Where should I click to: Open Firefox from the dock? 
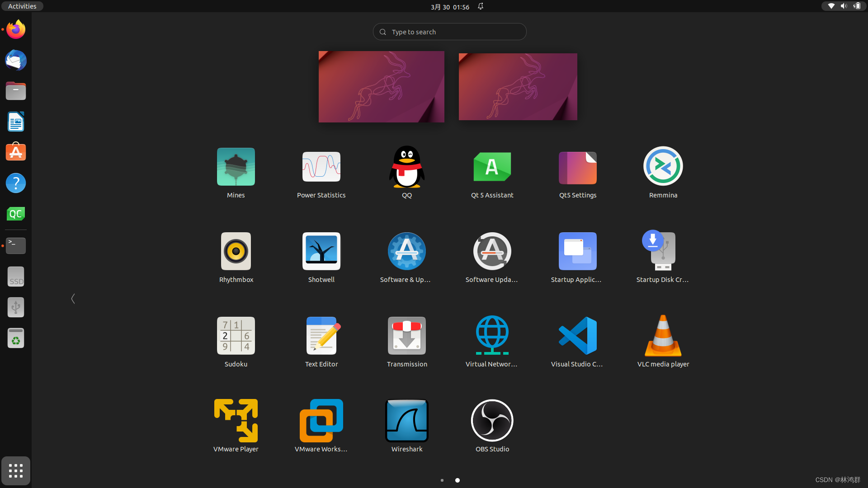pyautogui.click(x=16, y=29)
